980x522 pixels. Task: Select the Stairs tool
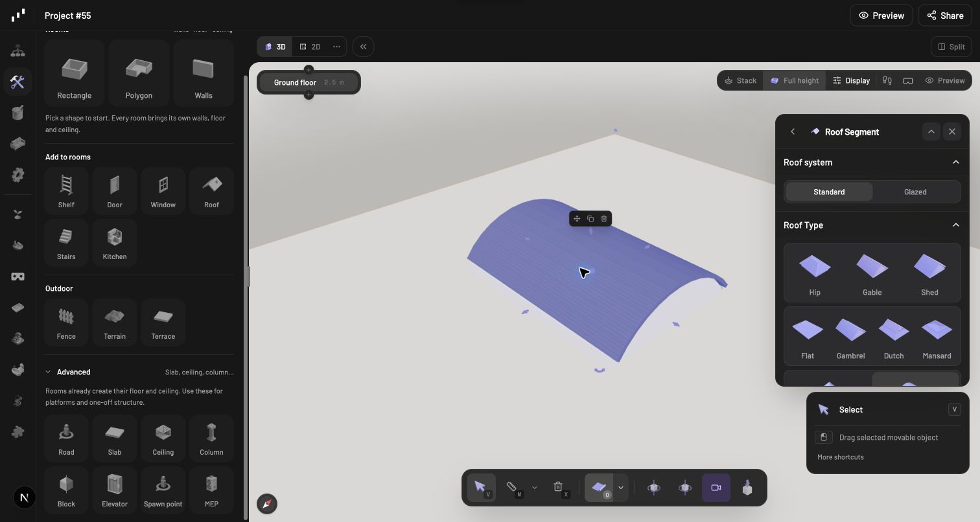[66, 242]
